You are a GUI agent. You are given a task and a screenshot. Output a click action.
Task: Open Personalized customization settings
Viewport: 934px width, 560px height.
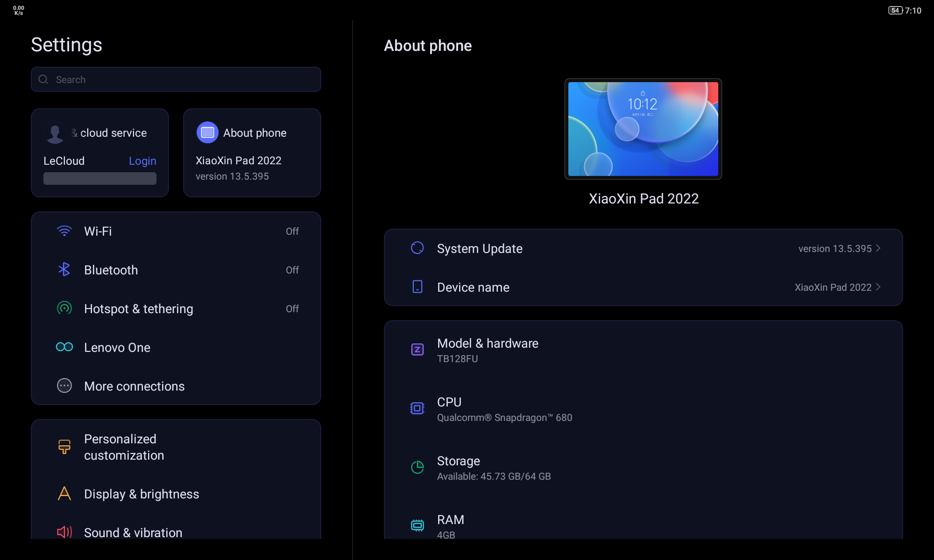pyautogui.click(x=124, y=447)
